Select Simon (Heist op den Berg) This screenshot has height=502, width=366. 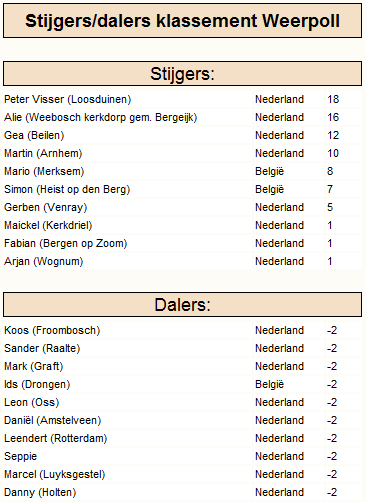pos(67,189)
